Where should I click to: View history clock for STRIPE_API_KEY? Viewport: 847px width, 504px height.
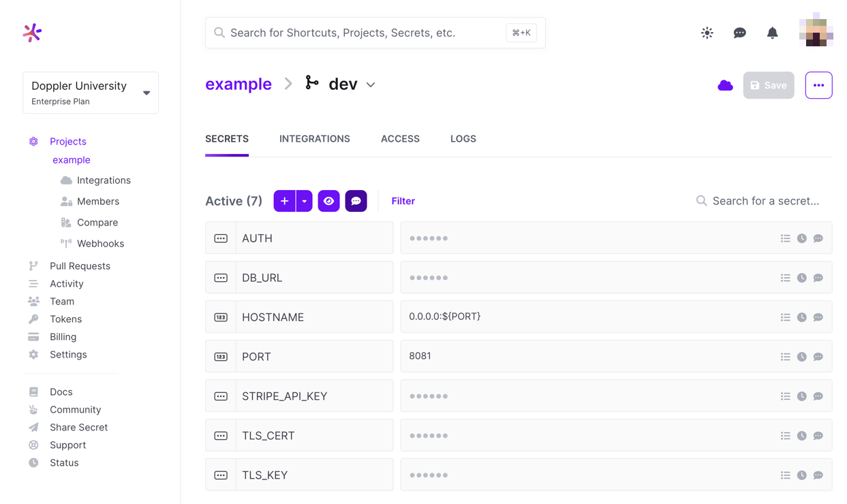tap(802, 396)
